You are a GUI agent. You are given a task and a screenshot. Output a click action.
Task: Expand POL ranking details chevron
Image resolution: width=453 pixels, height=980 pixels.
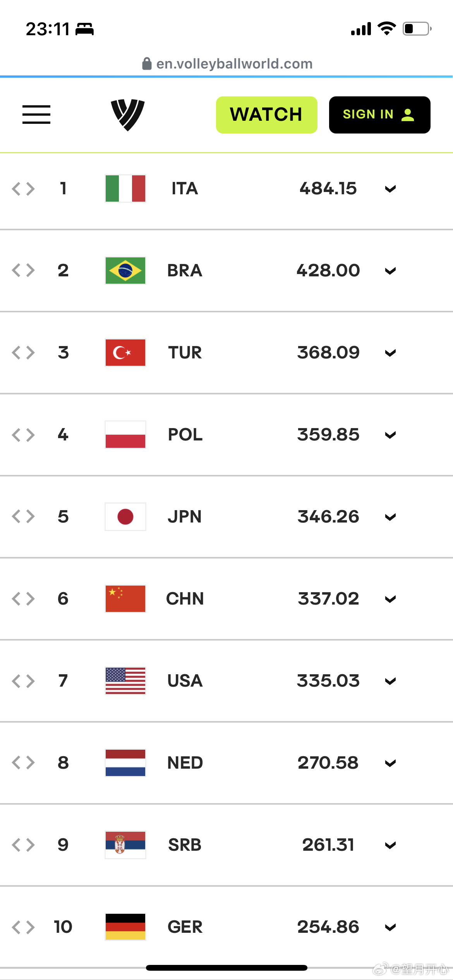point(390,435)
